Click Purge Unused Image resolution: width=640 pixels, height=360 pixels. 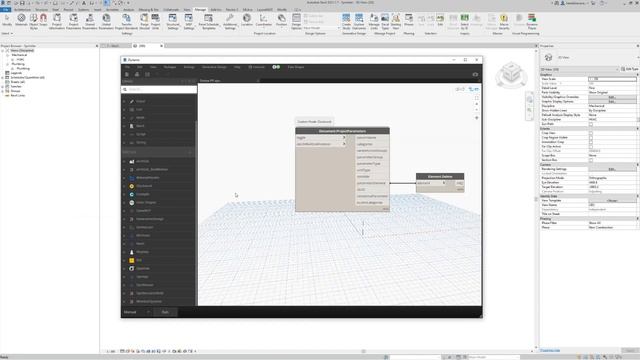pyautogui.click(x=144, y=21)
